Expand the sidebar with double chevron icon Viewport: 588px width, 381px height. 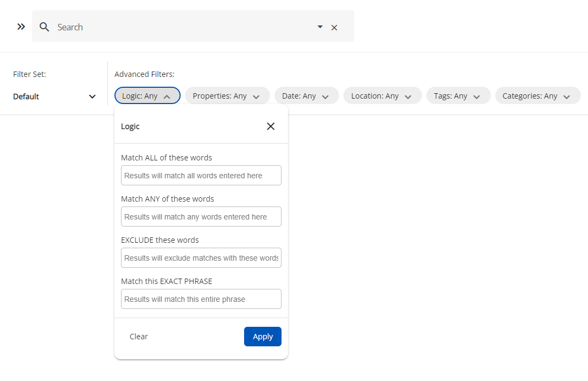click(x=21, y=27)
